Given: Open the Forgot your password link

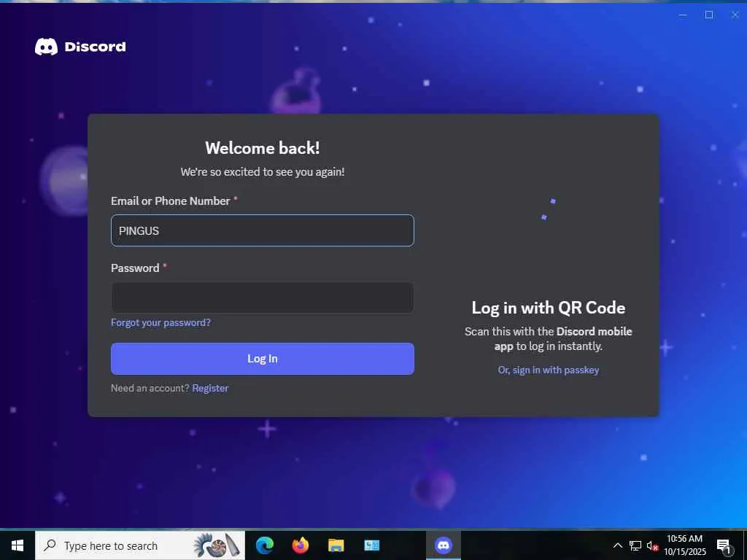Looking at the screenshot, I should coord(160,322).
